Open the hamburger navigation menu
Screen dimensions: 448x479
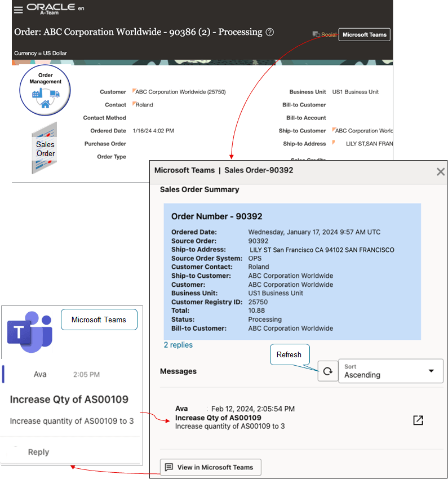tap(19, 10)
